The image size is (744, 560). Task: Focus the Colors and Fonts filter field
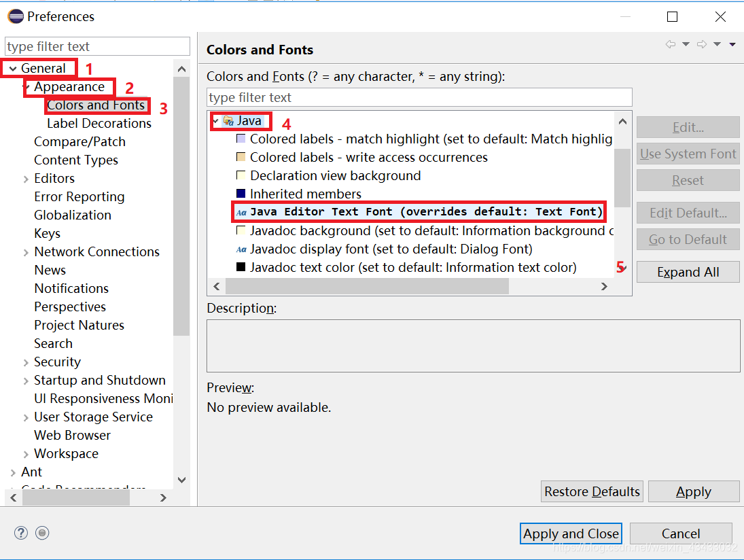tap(419, 97)
